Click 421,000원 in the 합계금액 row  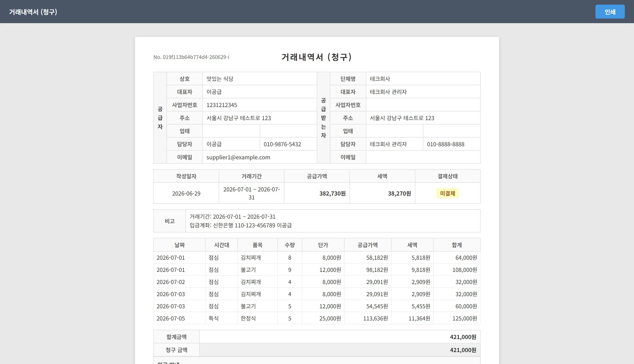click(x=463, y=337)
